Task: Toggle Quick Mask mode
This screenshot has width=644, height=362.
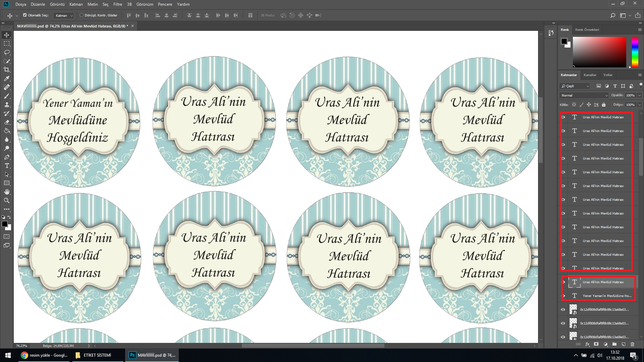Action: 7,237
